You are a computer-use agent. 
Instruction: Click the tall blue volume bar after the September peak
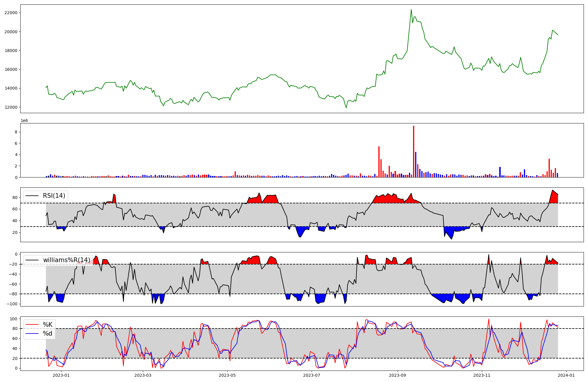(416, 165)
